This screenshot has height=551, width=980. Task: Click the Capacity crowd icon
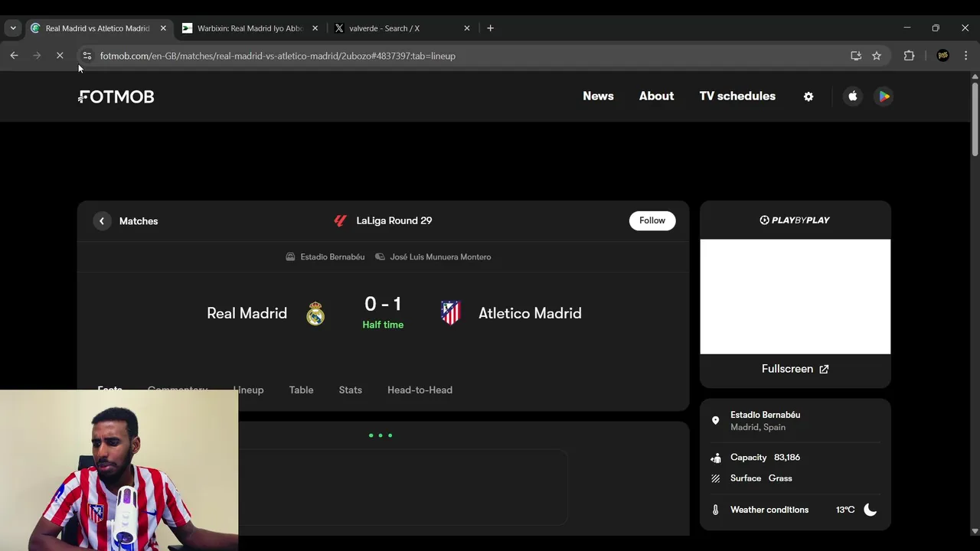716,458
